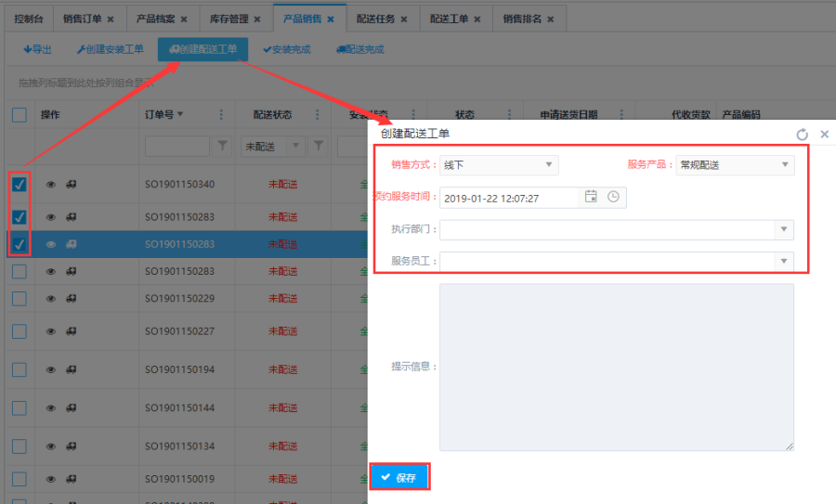This screenshot has height=504, width=836.
Task: Open the 配送状态 column menu dots
Action: coord(317,115)
